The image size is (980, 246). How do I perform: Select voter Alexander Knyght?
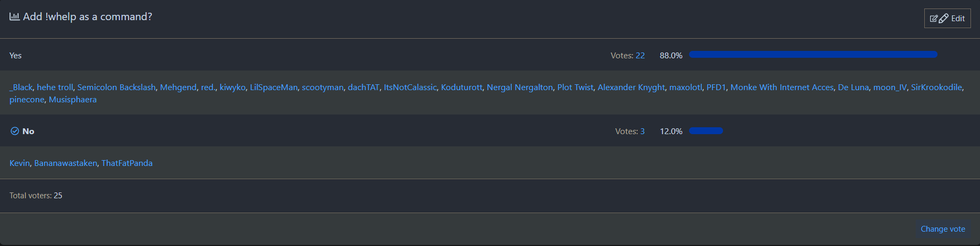(x=631, y=87)
